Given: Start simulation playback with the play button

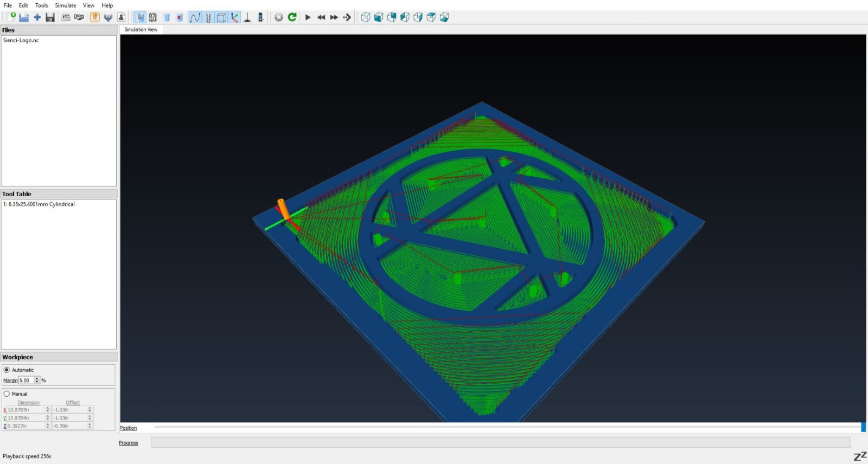Looking at the screenshot, I should click(308, 17).
